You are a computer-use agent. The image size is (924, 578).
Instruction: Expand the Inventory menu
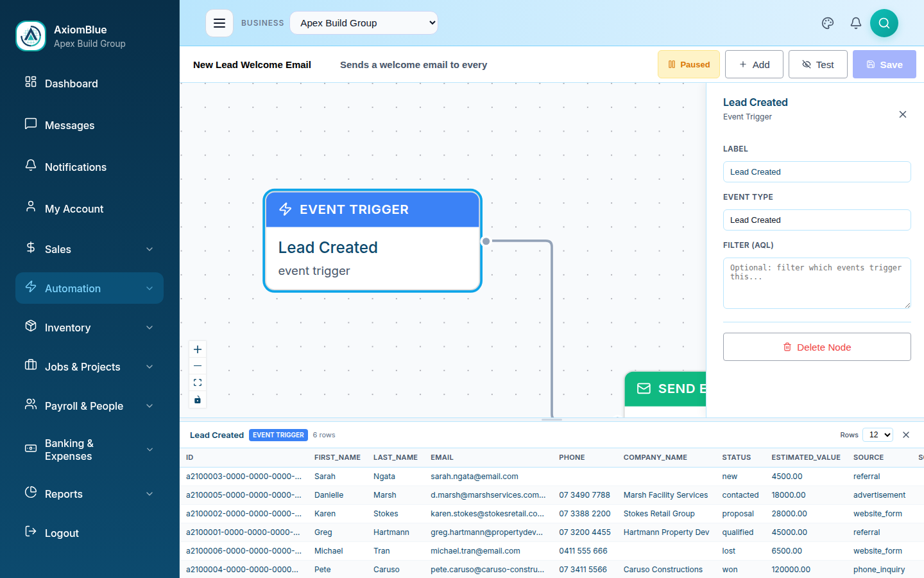[89, 328]
